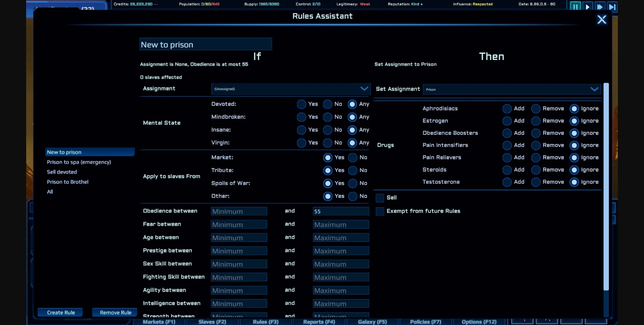Resume game at normal speed
644x325 pixels.
pyautogui.click(x=587, y=6)
